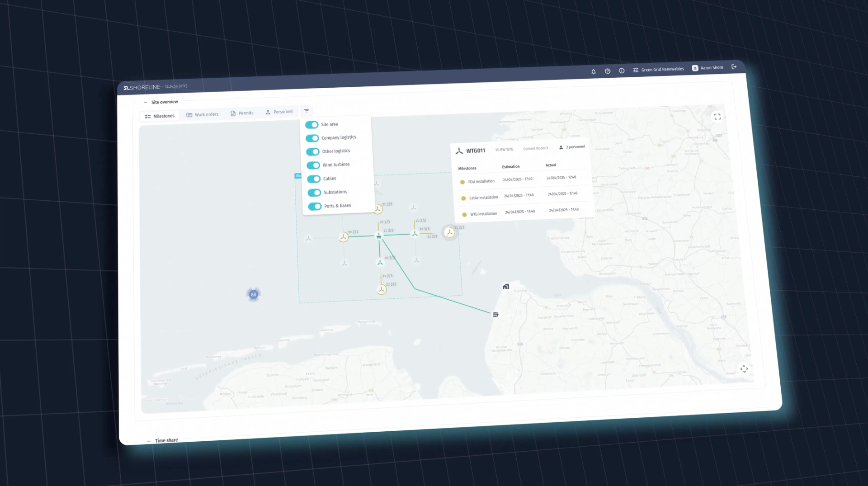Open Aaron Shore user profile

click(x=708, y=68)
